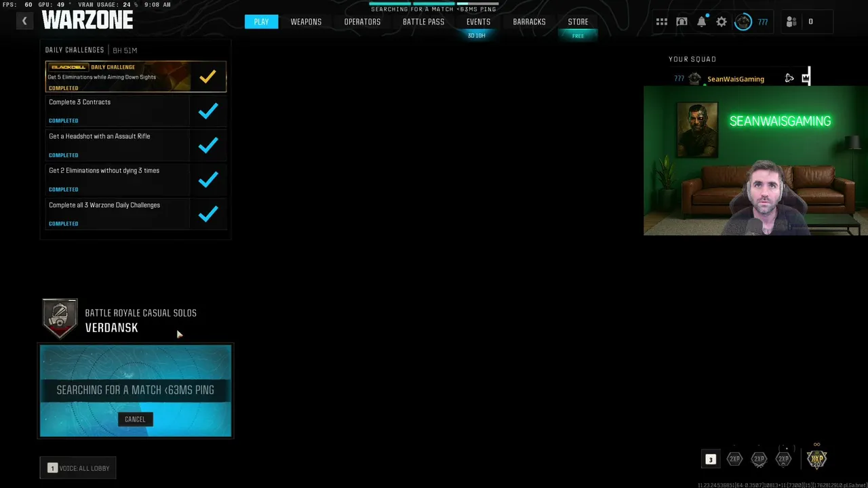Click the Warzone logo
Image resolution: width=868 pixels, height=488 pixels.
(87, 20)
